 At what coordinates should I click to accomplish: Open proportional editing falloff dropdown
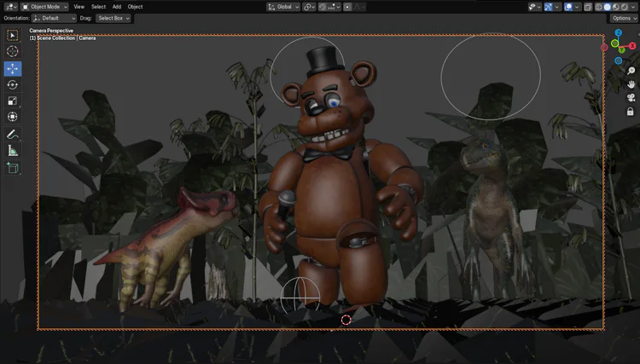[x=358, y=7]
